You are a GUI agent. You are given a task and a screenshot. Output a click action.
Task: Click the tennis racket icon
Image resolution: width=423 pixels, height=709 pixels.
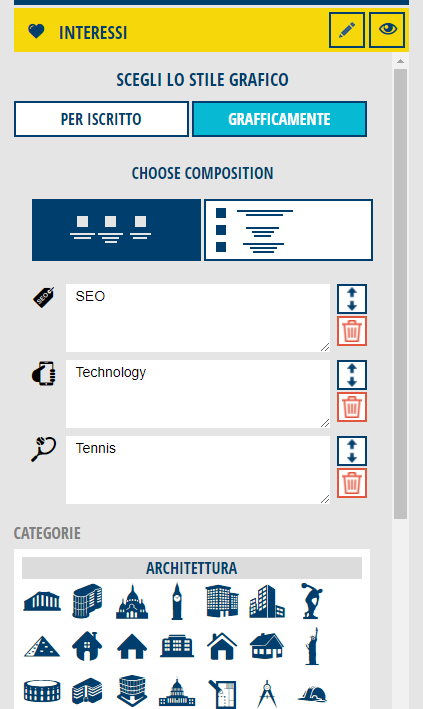pyautogui.click(x=43, y=449)
